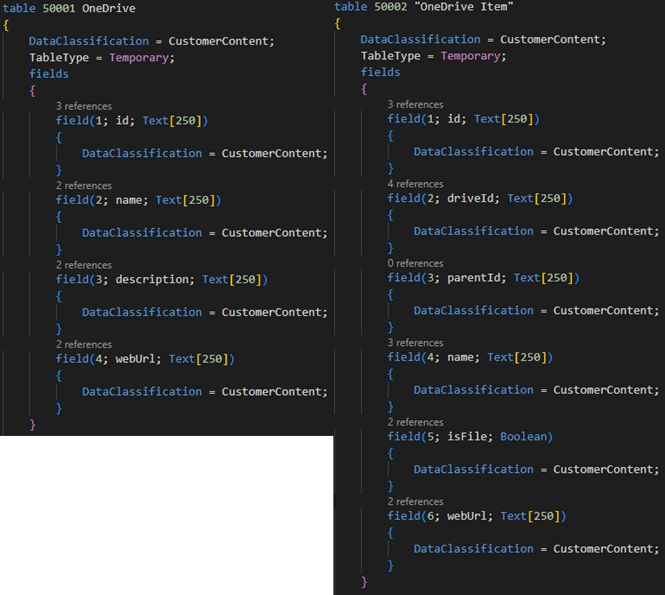Click 'field(2; name; Text[250])' line
Image resolution: width=665 pixels, height=595 pixels.
coord(138,200)
